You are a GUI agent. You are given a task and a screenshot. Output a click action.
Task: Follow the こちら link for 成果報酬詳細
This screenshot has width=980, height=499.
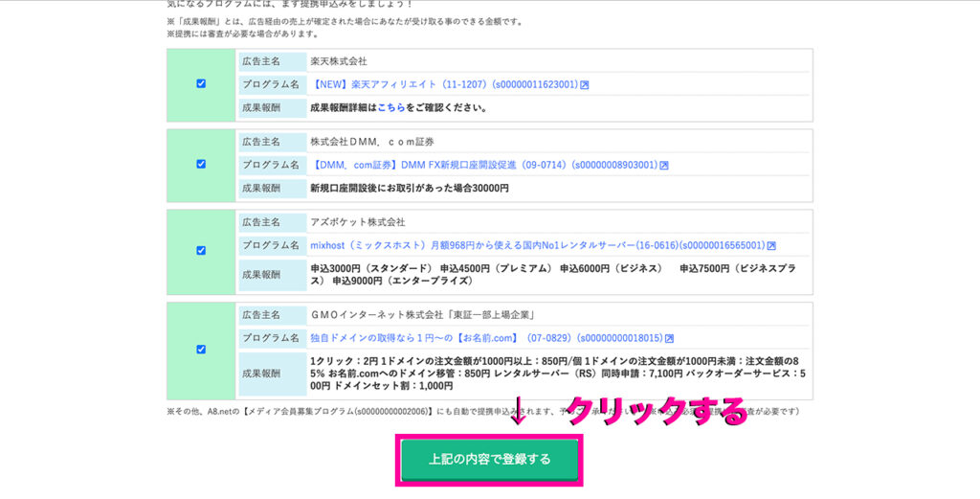click(391, 107)
